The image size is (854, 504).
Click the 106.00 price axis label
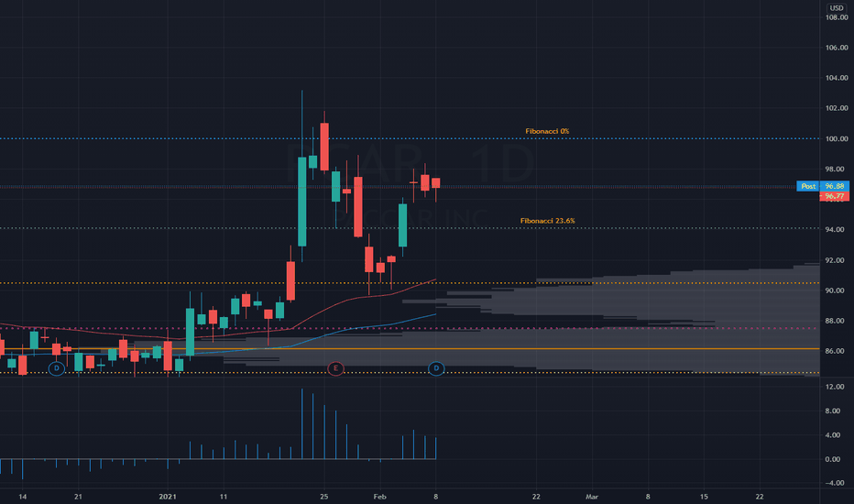[837, 48]
